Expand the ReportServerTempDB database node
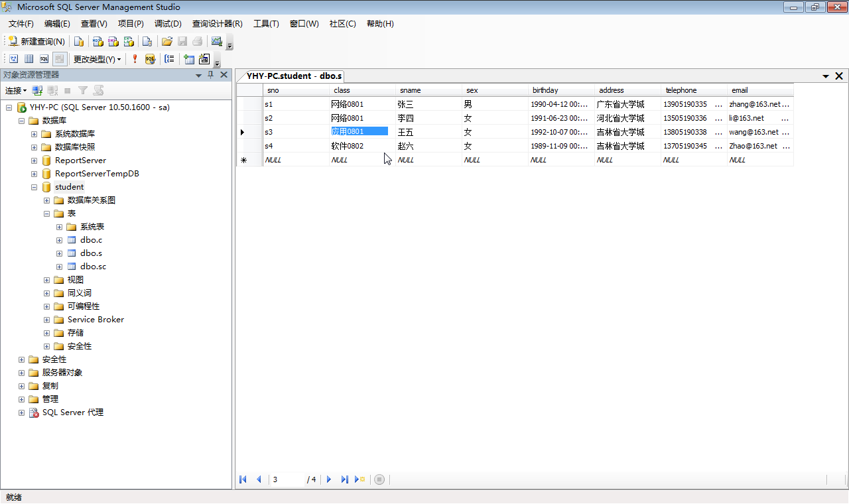 (34, 174)
